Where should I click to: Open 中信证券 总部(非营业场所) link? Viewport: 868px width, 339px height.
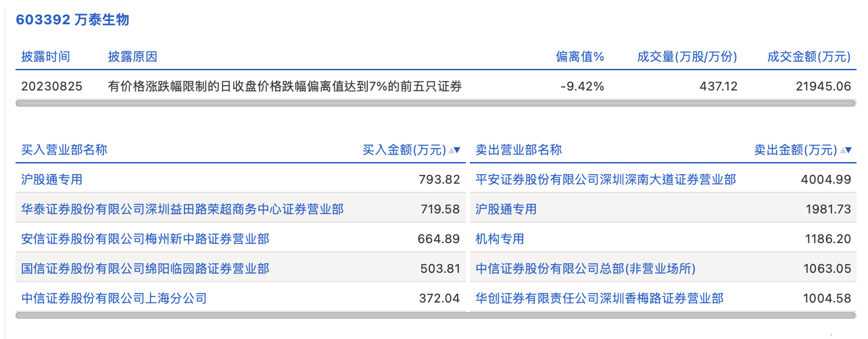pos(585,269)
